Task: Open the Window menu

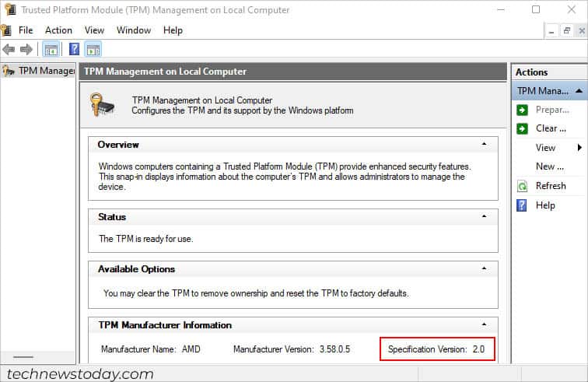Action: (x=134, y=30)
